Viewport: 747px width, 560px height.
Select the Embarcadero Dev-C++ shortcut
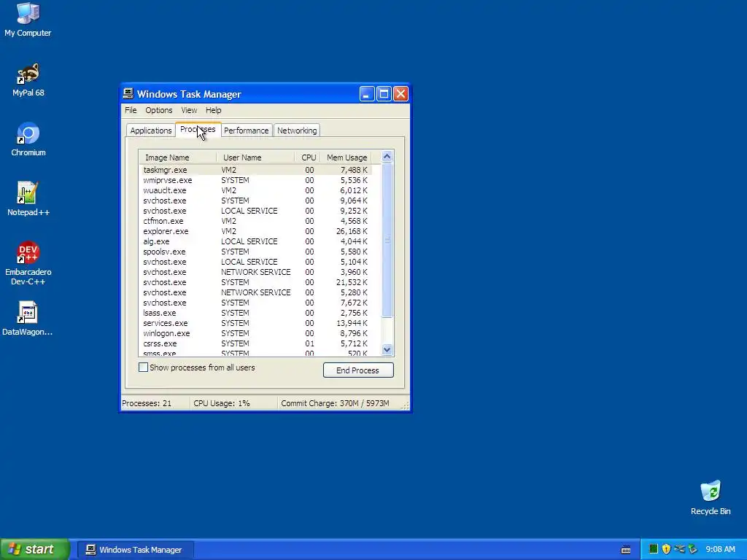pos(28,262)
